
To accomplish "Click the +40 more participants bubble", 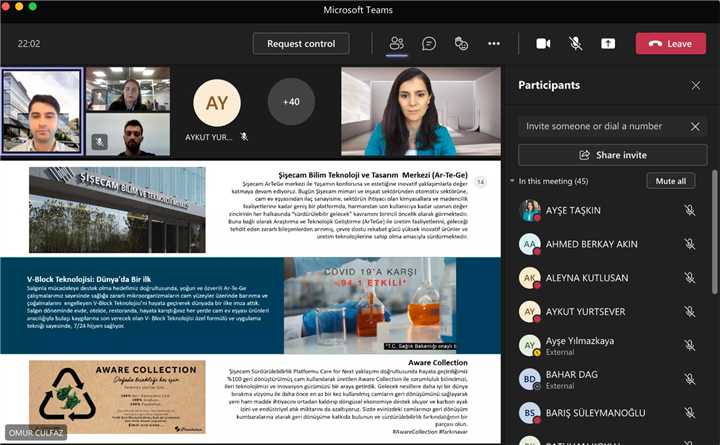I will point(291,101).
